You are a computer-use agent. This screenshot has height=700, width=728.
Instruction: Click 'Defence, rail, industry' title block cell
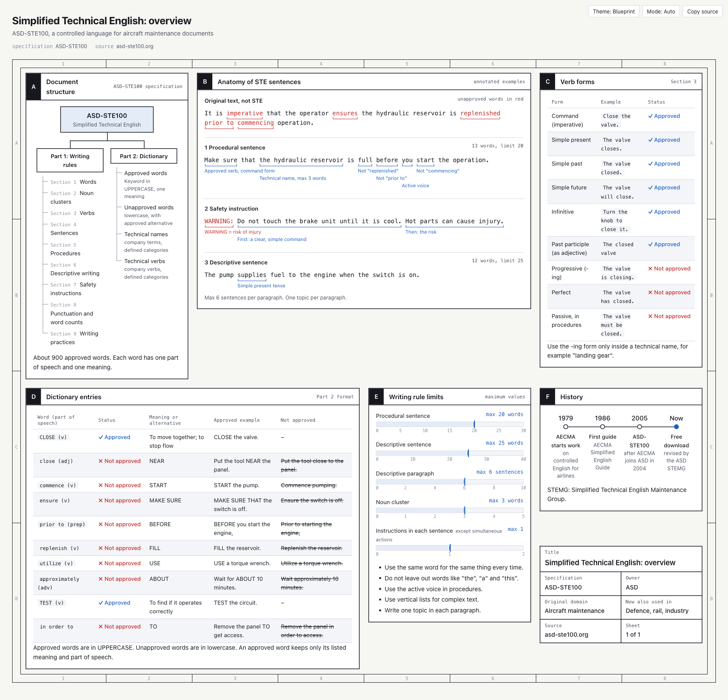point(661,607)
